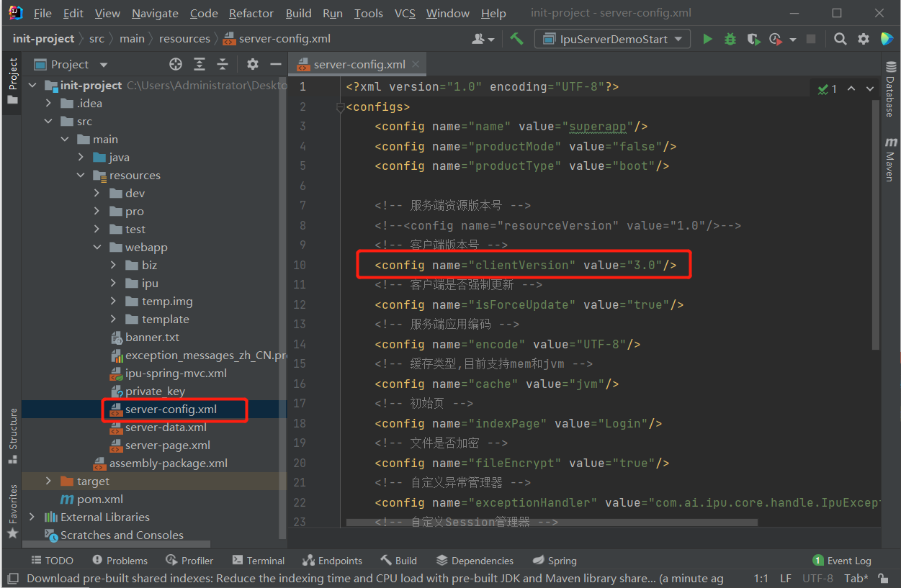Start debugging with the bug icon
Image resolution: width=901 pixels, height=588 pixels.
click(x=730, y=39)
